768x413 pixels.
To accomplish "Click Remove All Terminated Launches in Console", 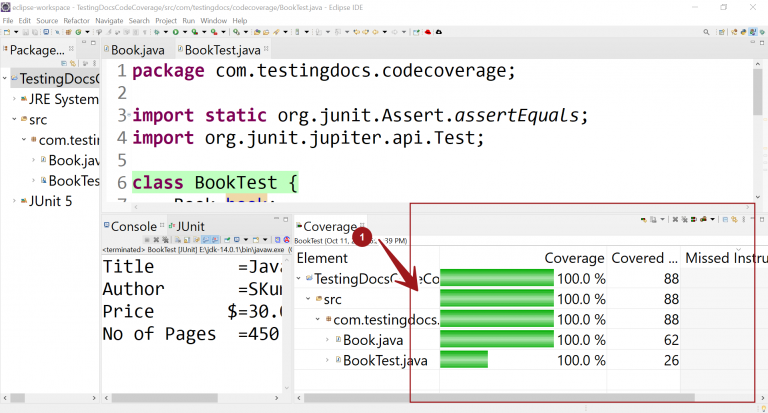I will coord(166,240).
